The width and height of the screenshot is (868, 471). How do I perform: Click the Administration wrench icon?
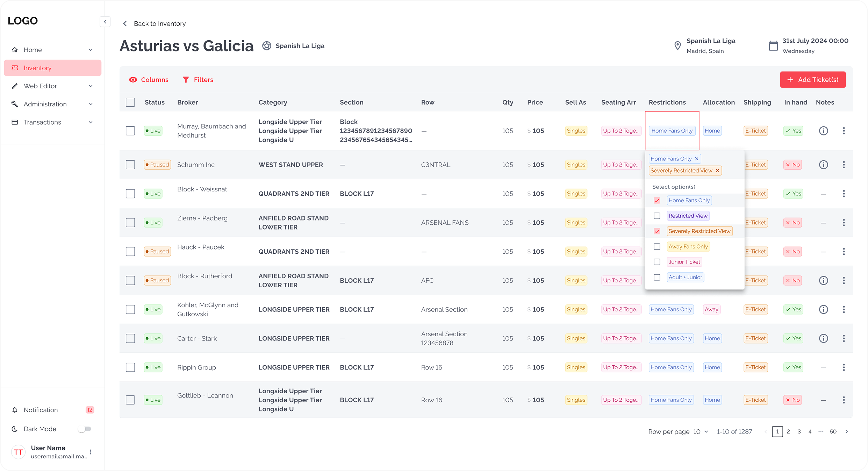click(x=15, y=104)
